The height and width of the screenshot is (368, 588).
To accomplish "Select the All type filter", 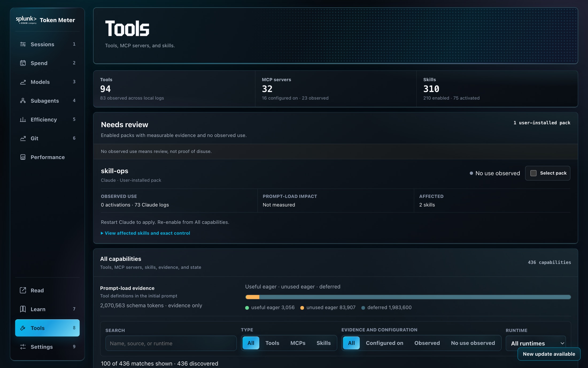I will (251, 343).
